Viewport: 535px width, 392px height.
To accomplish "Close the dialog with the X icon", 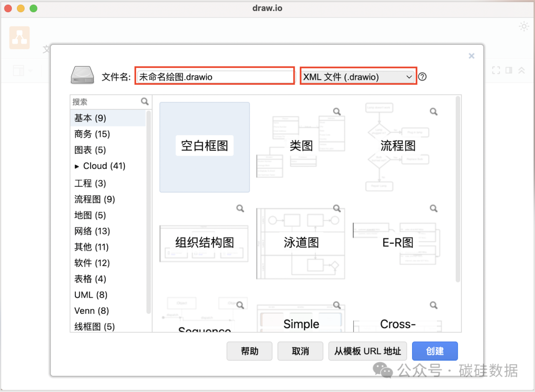I will click(472, 56).
